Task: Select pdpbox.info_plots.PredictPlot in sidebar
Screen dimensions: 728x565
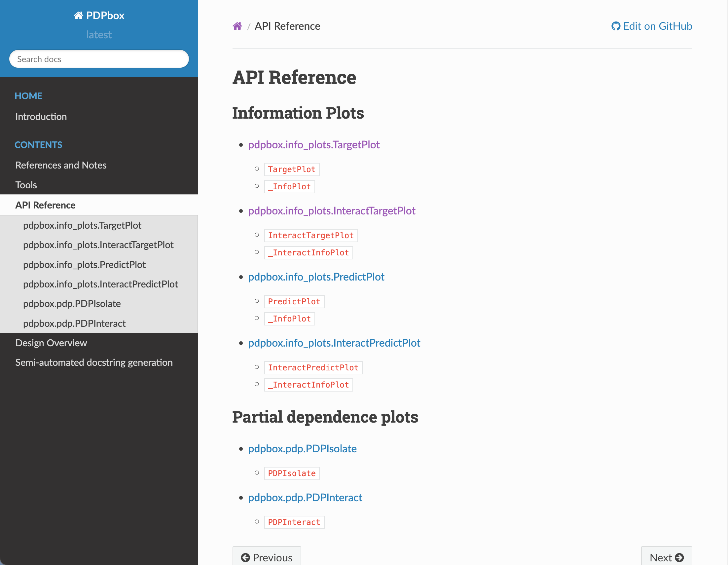Action: 84,264
